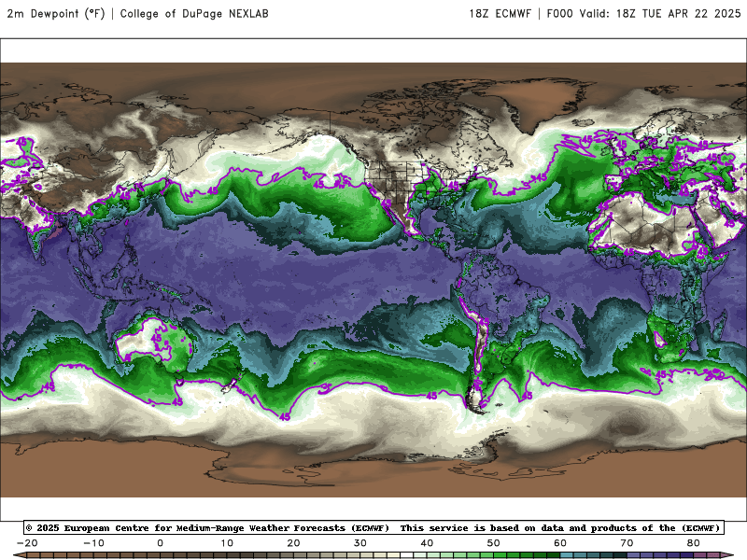Click the 70 color scale label

pos(627,543)
